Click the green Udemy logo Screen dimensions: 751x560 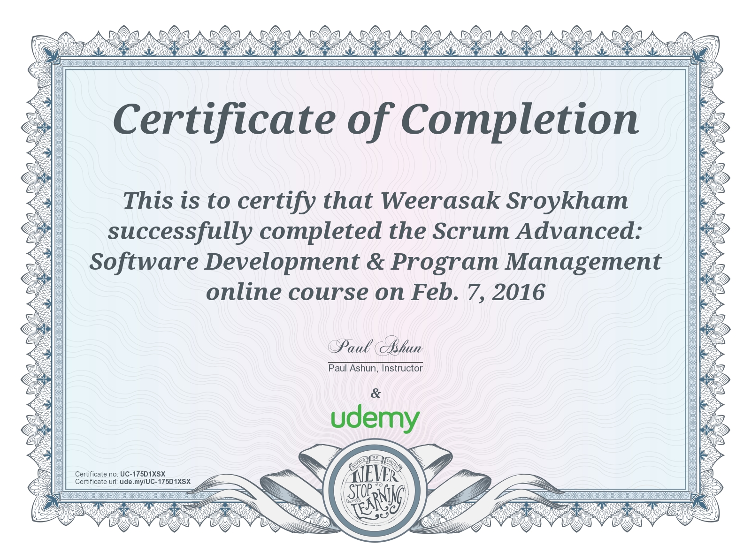click(375, 418)
